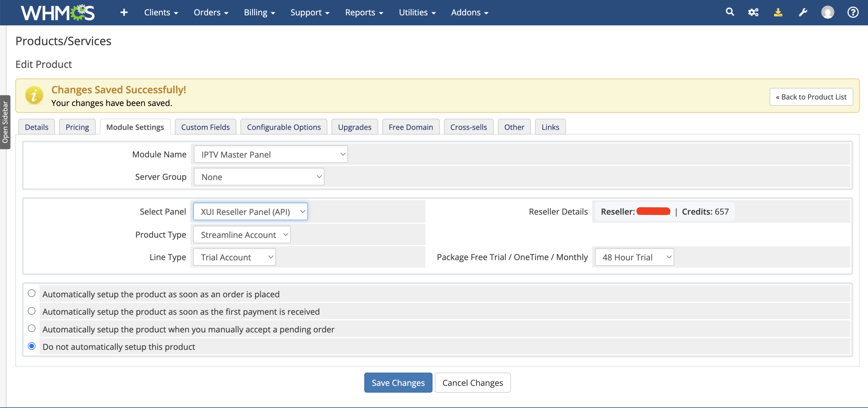Open the Configurable Options tab
This screenshot has width=868, height=408.
pos(284,127)
